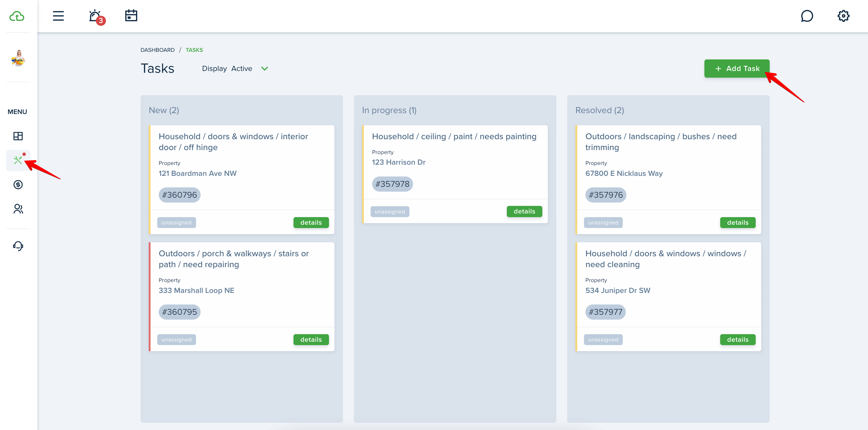Open the billing dollar icon in sidebar
This screenshot has width=868, height=430.
tap(18, 185)
